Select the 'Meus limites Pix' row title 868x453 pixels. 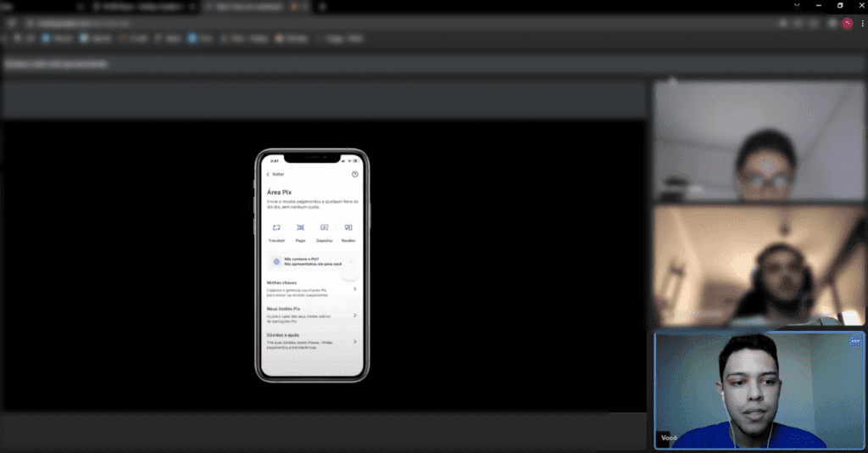(x=283, y=309)
